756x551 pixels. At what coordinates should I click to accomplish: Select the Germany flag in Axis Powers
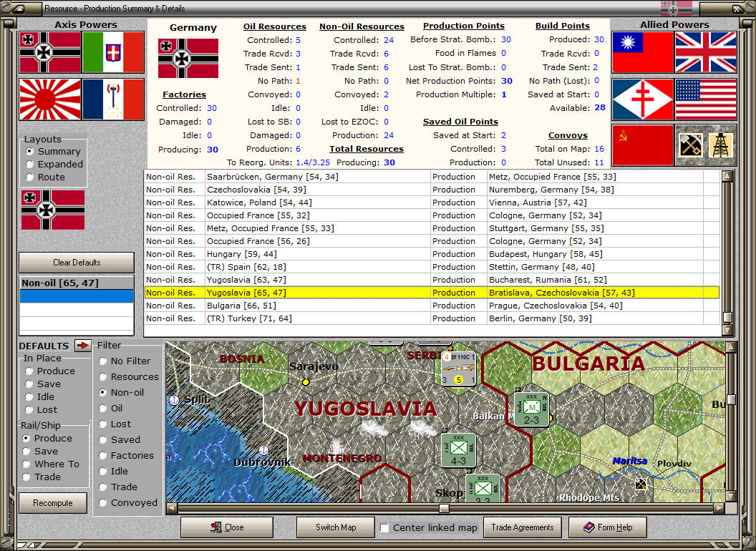(x=50, y=52)
